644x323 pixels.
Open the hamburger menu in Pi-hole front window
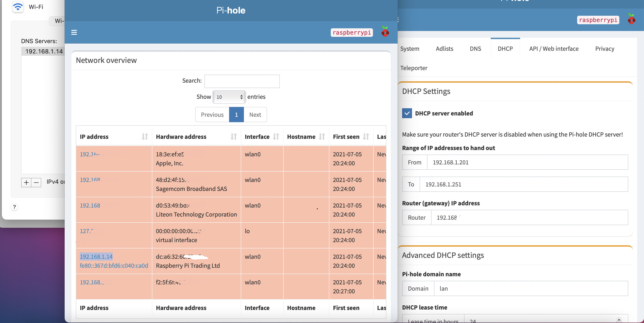[74, 33]
